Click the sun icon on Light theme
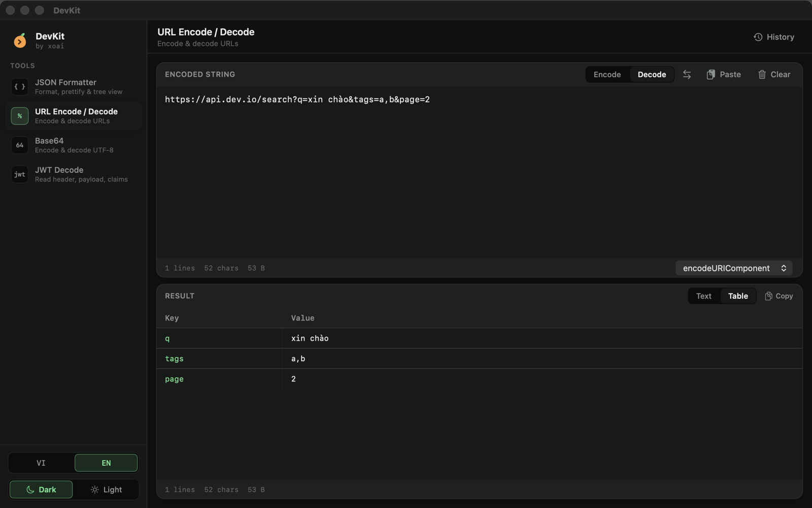Image resolution: width=812 pixels, height=508 pixels. click(94, 490)
